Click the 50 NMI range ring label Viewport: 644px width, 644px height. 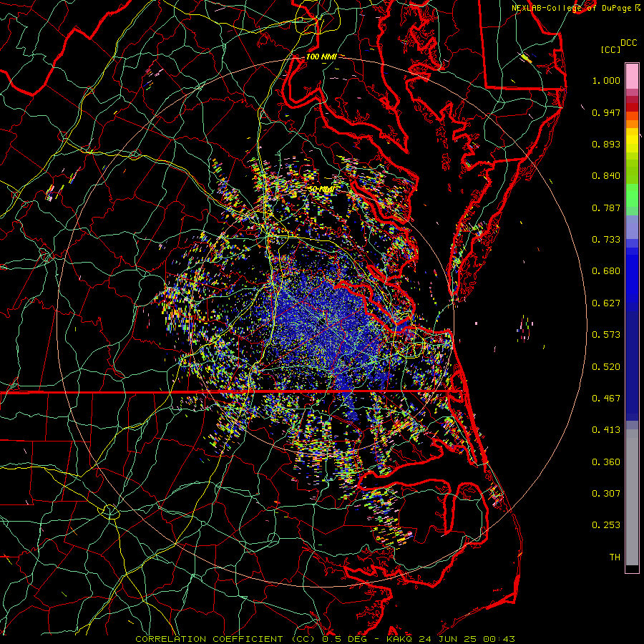321,190
